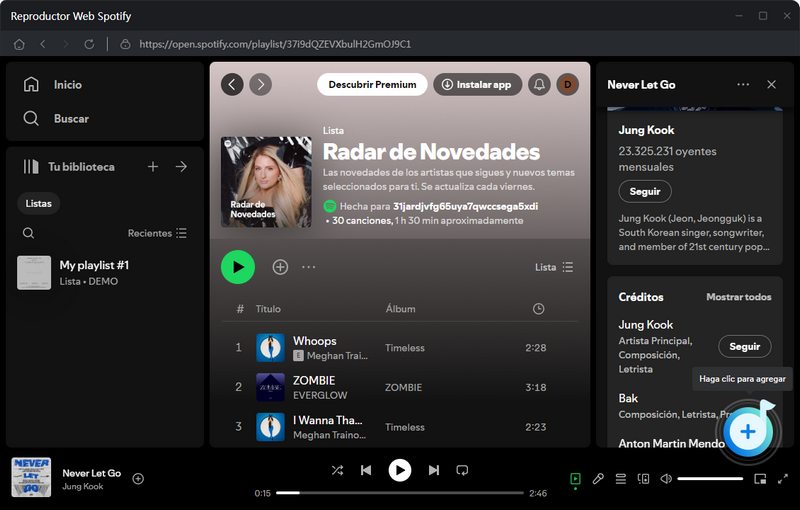This screenshot has height=510, width=800.
Task: Open notifications bell
Action: [539, 84]
